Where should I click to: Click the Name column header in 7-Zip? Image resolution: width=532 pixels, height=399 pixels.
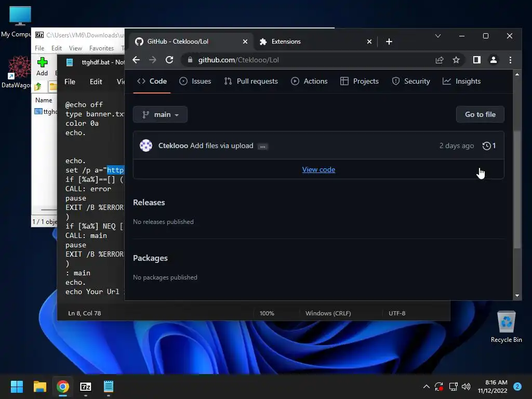click(44, 100)
